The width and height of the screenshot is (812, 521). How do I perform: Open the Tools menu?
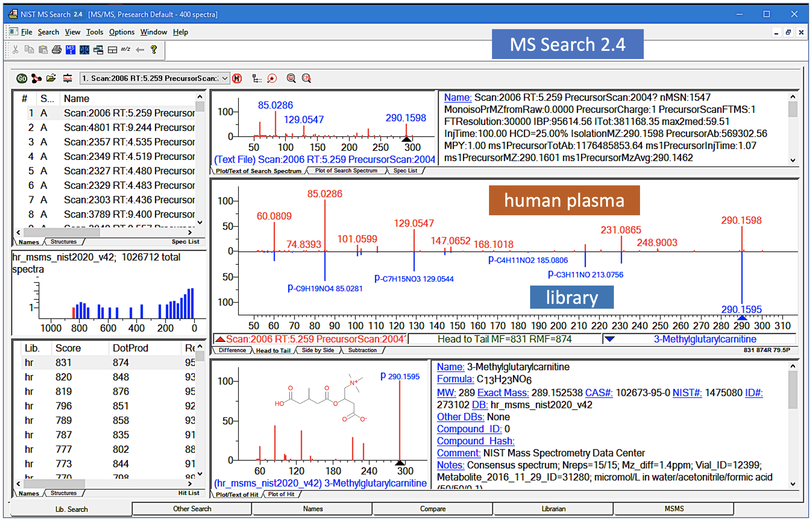point(95,32)
